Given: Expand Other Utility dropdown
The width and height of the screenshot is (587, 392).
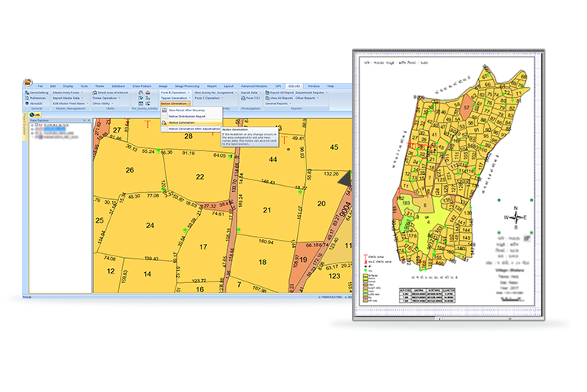Looking at the screenshot, I should (103, 103).
